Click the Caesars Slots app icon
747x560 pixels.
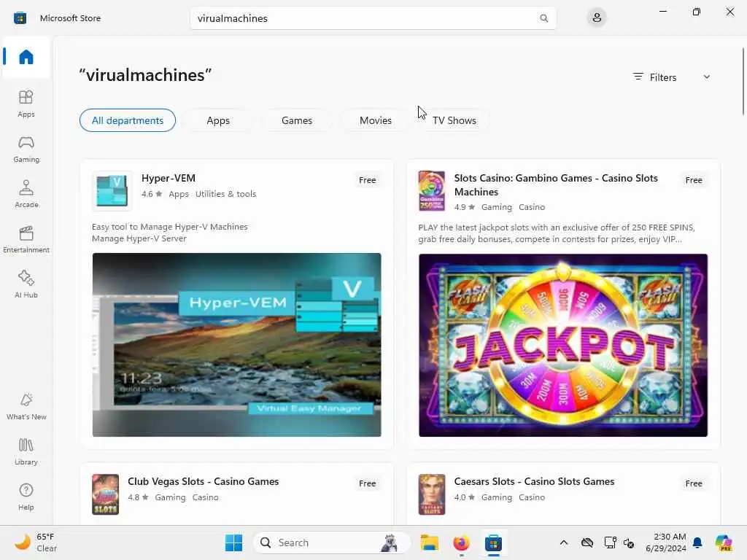click(x=432, y=494)
